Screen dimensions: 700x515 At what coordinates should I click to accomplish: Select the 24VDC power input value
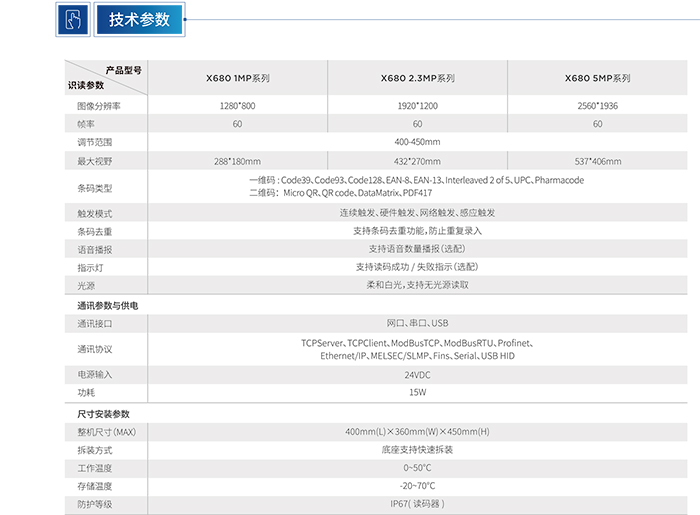(x=417, y=375)
